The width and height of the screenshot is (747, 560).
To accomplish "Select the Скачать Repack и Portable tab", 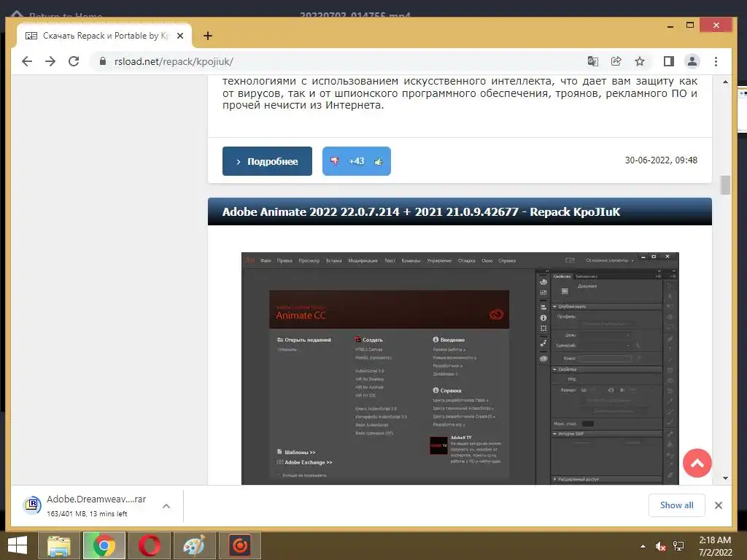I will pyautogui.click(x=104, y=36).
